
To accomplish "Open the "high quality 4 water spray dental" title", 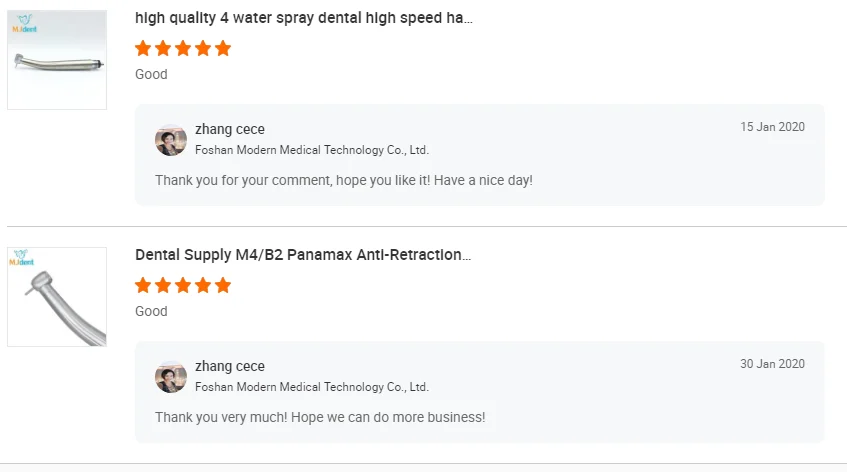I will 304,18.
